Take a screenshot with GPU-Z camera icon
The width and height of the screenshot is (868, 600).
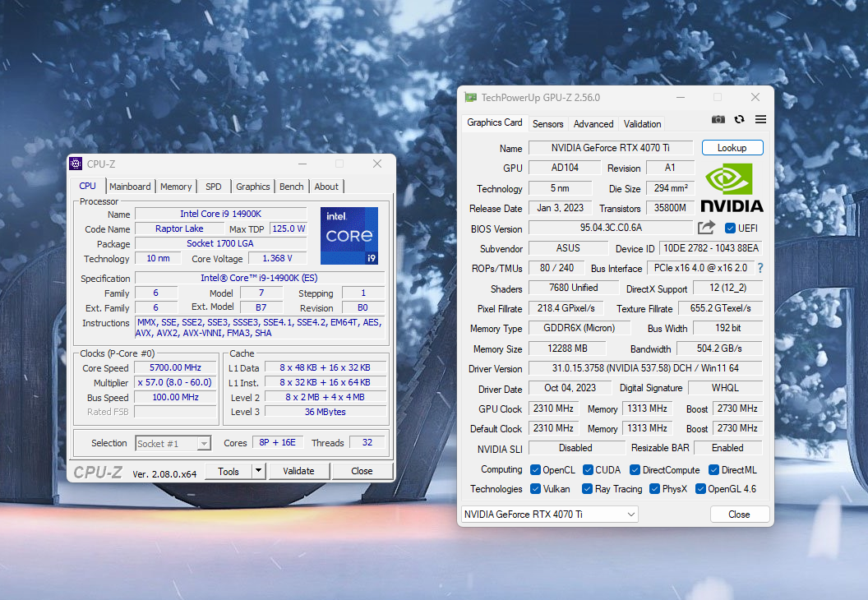tap(718, 119)
